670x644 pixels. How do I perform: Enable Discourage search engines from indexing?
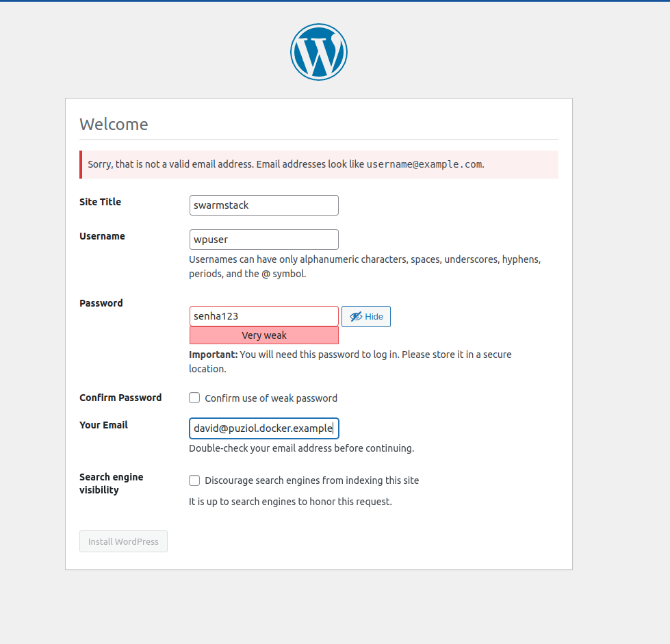[x=194, y=480]
